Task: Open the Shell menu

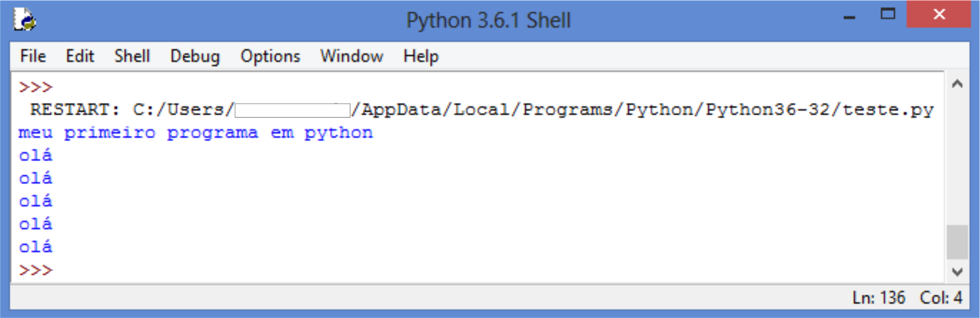Action: 132,56
